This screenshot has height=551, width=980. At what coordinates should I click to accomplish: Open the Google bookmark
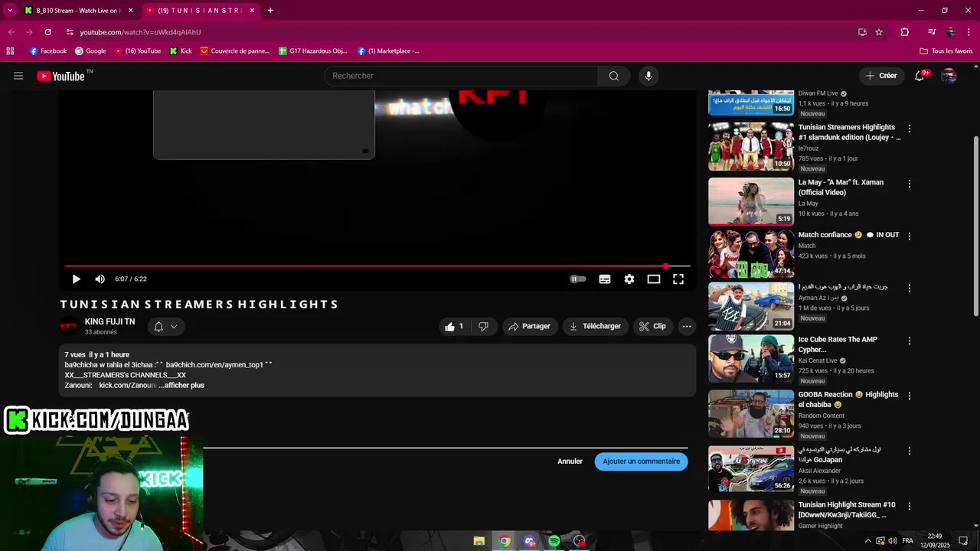point(90,51)
